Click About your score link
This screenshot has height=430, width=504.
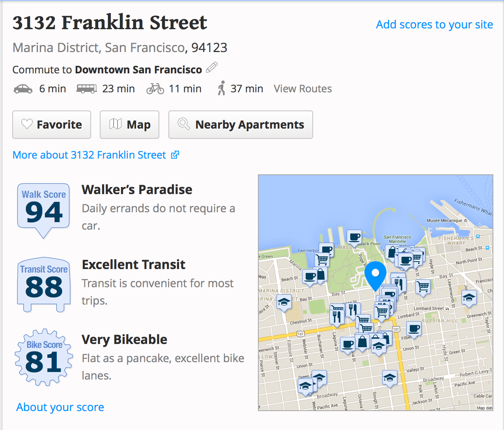point(60,407)
